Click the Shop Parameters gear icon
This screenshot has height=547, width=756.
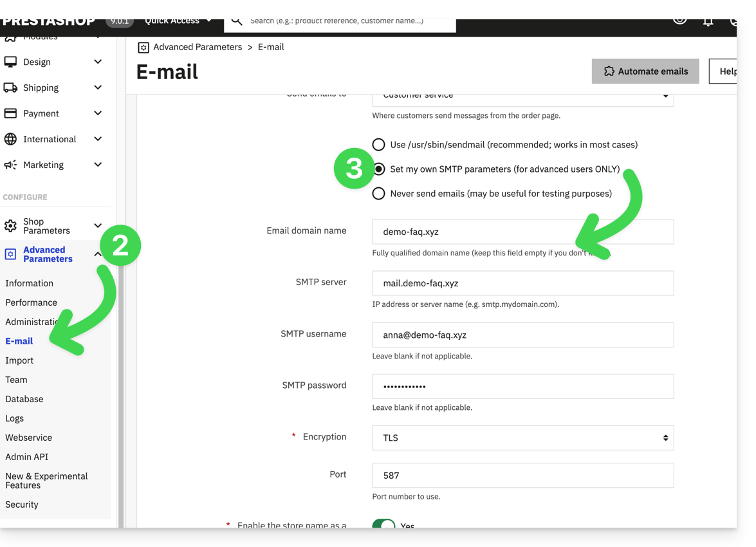point(10,226)
